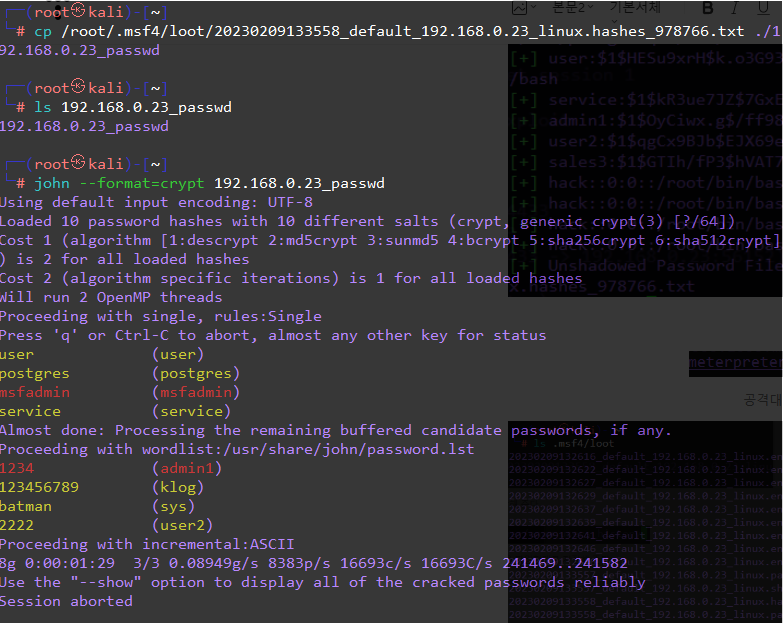783x623 pixels.
Task: Click the 'john --format=crypt' command text
Action: coord(119,184)
